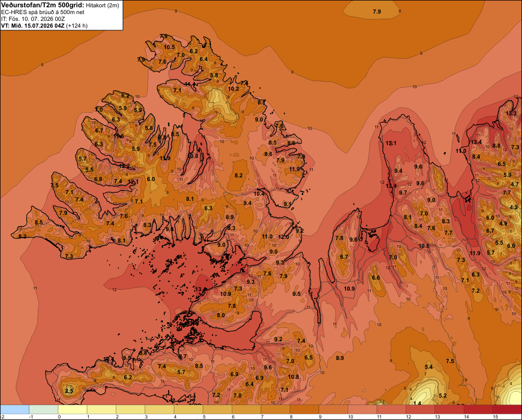Image resolution: width=522 pixels, height=420 pixels.
Task: Click legend tick label '7'
Action: tap(262, 417)
